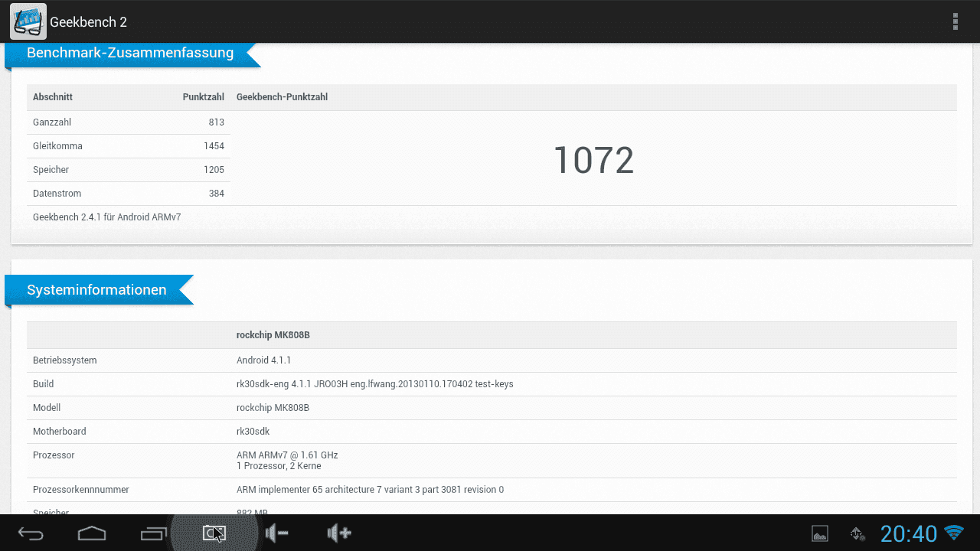Screen dimensions: 980x551
Task: Click the Geekbench 2.4.1 für Android ARMv7 text
Action: click(107, 217)
